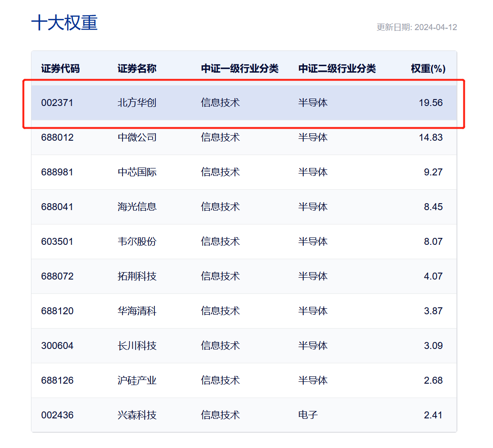Click the 权重(%) column header
This screenshot has width=493, height=448.
[428, 68]
